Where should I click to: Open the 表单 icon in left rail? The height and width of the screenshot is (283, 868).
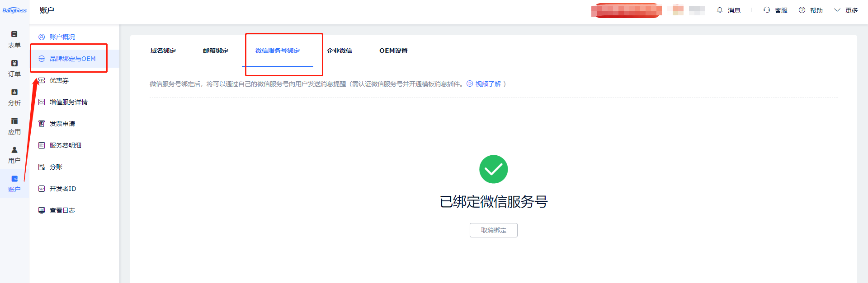point(14,34)
